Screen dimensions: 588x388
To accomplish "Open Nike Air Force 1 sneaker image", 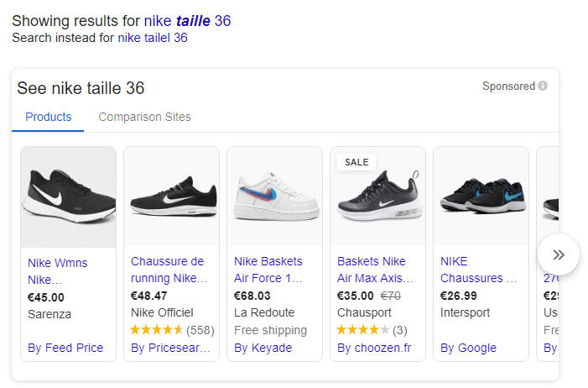I will [274, 196].
